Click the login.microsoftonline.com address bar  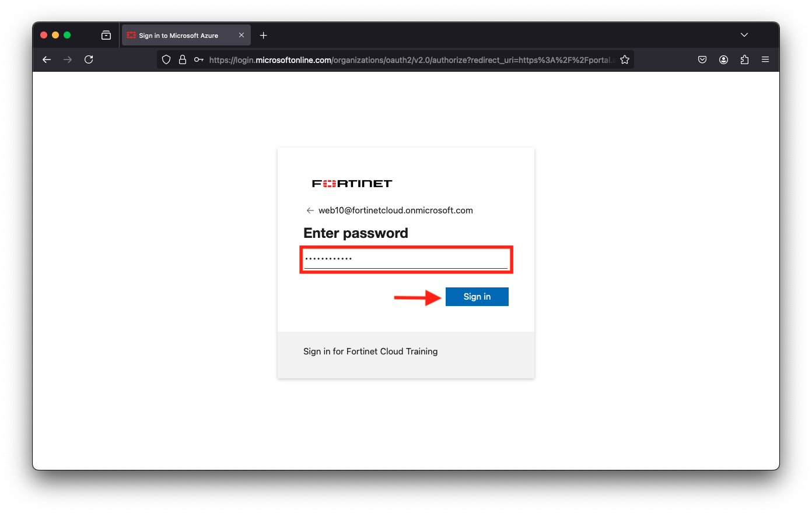tap(411, 60)
